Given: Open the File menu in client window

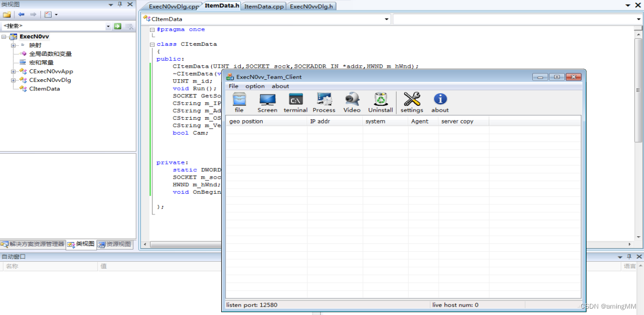Looking at the screenshot, I should pyautogui.click(x=233, y=86).
